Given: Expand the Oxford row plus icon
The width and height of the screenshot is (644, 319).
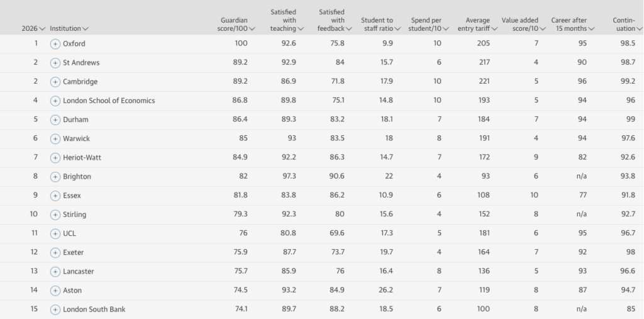Looking at the screenshot, I should [55, 44].
